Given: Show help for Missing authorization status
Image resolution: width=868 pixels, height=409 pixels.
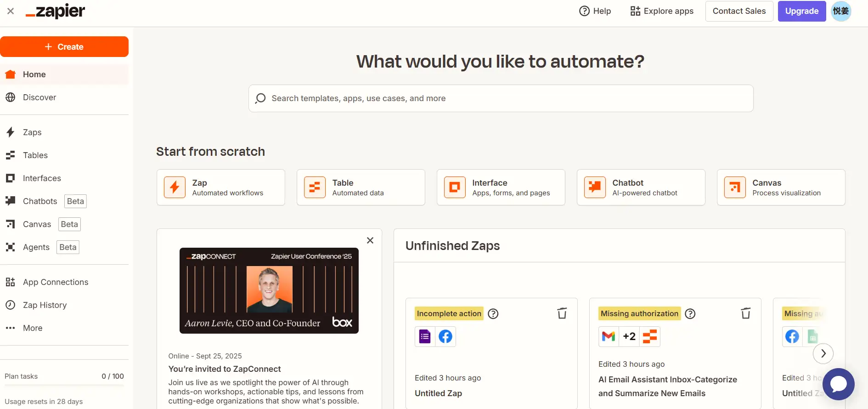Looking at the screenshot, I should [x=690, y=314].
